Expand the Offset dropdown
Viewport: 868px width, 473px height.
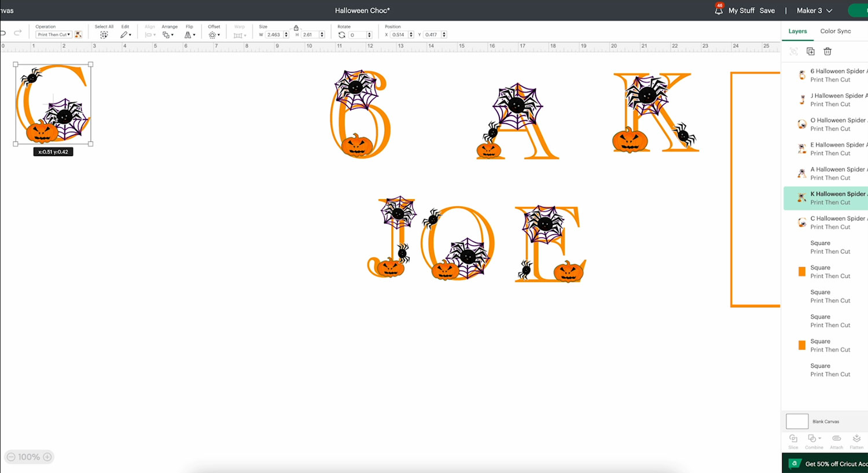pos(214,35)
